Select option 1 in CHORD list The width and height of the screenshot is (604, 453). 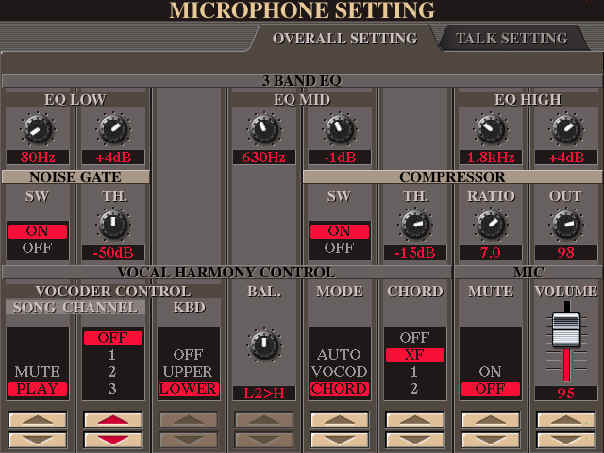tap(415, 372)
